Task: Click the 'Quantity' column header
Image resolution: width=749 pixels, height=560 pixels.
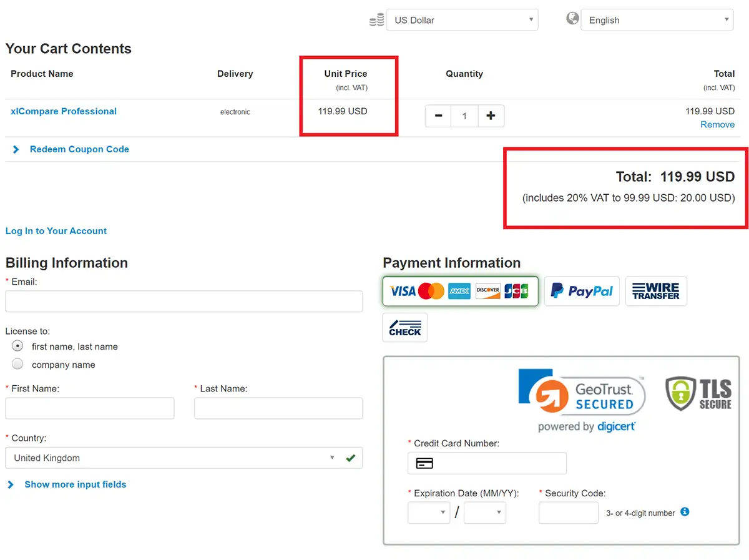Action: (x=464, y=74)
